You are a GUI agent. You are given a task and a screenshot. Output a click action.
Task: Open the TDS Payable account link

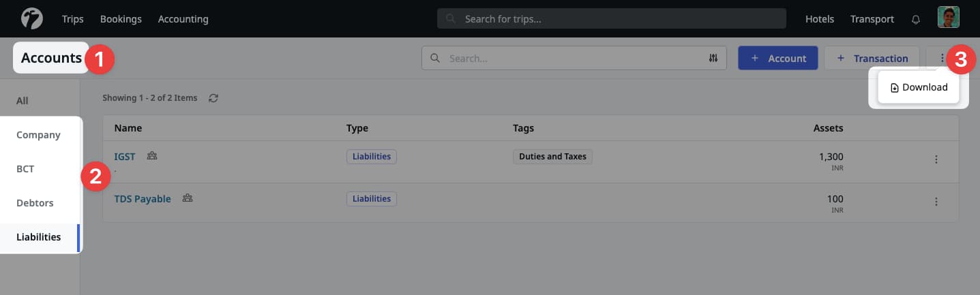coord(143,199)
